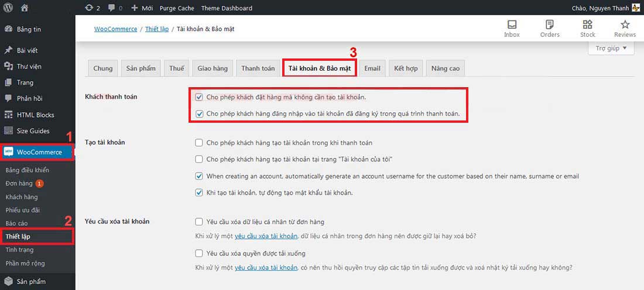Open the Stock icon panel
Screen dimensions: 644x290
(587, 24)
